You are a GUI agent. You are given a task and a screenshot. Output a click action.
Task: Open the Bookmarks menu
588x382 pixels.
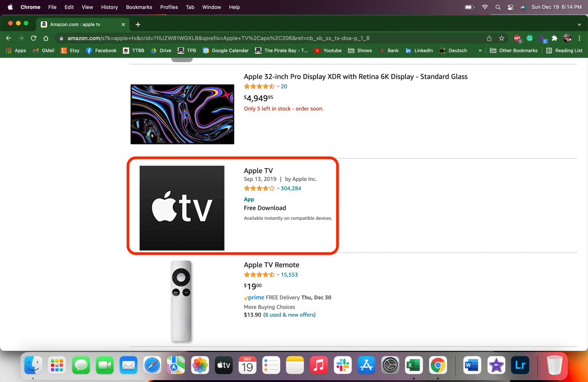(x=139, y=7)
